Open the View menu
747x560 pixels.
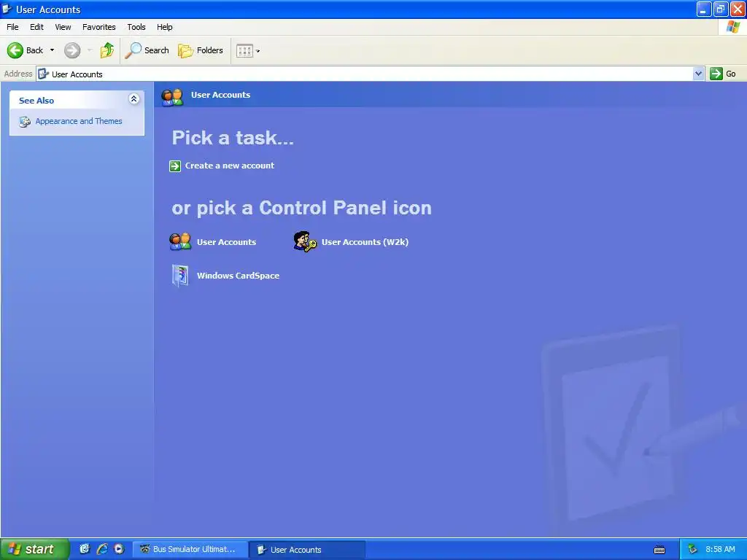click(x=63, y=27)
